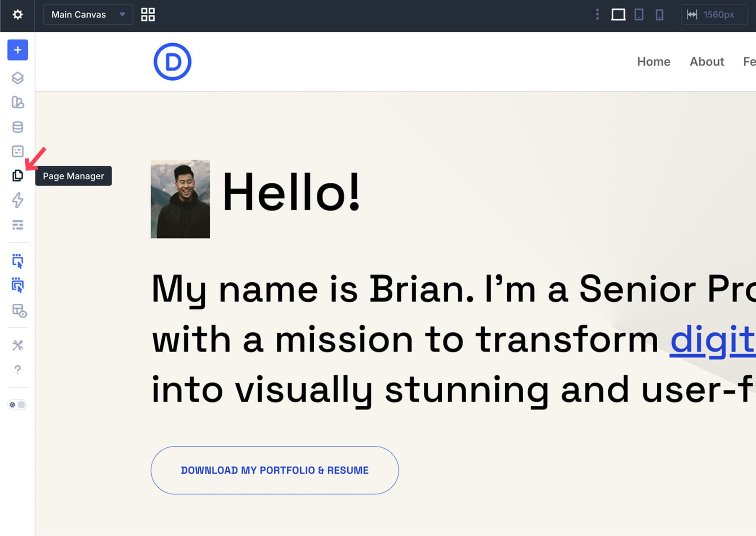
Task: Activate the AI lightning bolt icon
Action: pos(17,201)
